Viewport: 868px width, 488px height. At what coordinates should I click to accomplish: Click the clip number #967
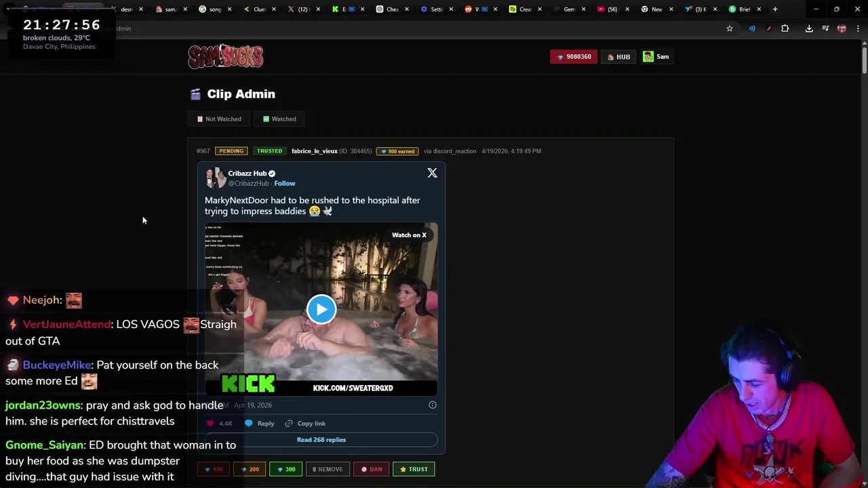tap(203, 151)
